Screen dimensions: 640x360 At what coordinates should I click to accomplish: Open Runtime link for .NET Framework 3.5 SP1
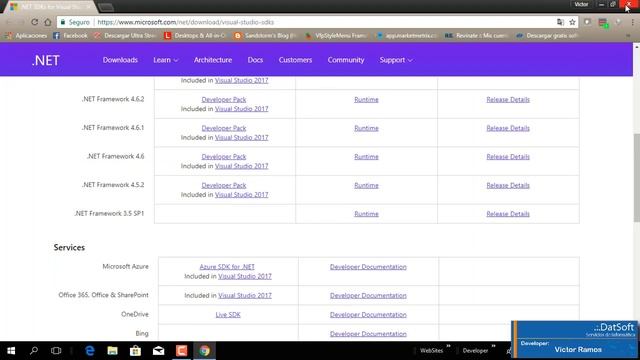coord(366,214)
